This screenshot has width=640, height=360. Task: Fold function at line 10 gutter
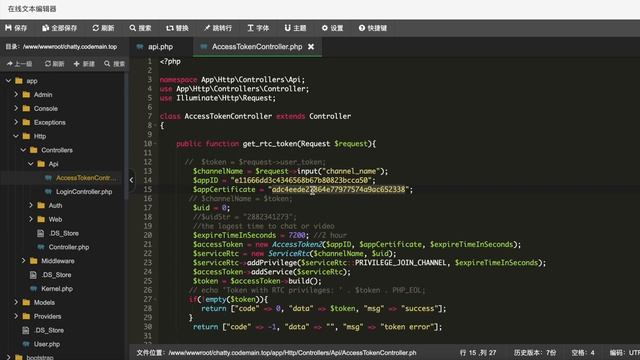(156, 144)
